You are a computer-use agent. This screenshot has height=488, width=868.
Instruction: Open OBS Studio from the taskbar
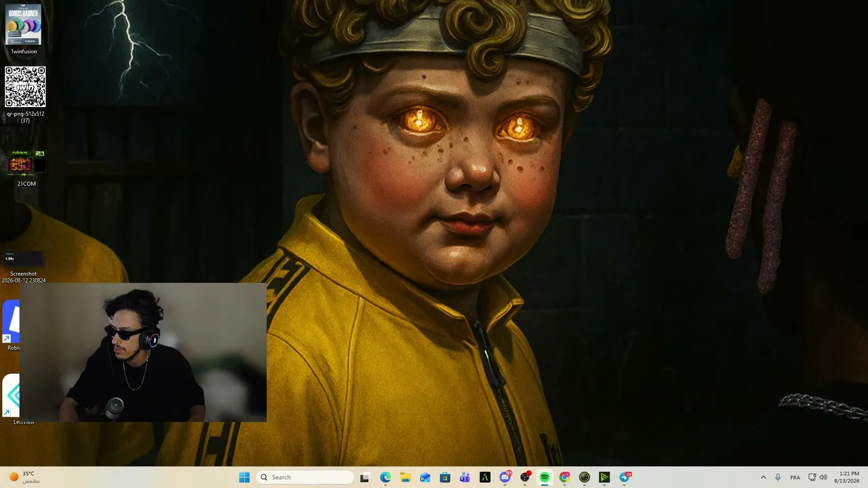(525, 477)
